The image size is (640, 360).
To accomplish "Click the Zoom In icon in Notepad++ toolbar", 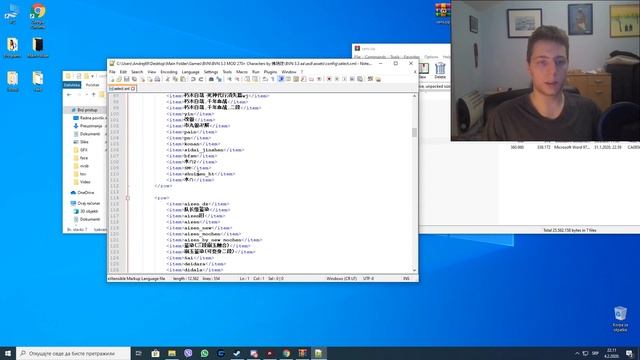I will pyautogui.click(x=230, y=79).
